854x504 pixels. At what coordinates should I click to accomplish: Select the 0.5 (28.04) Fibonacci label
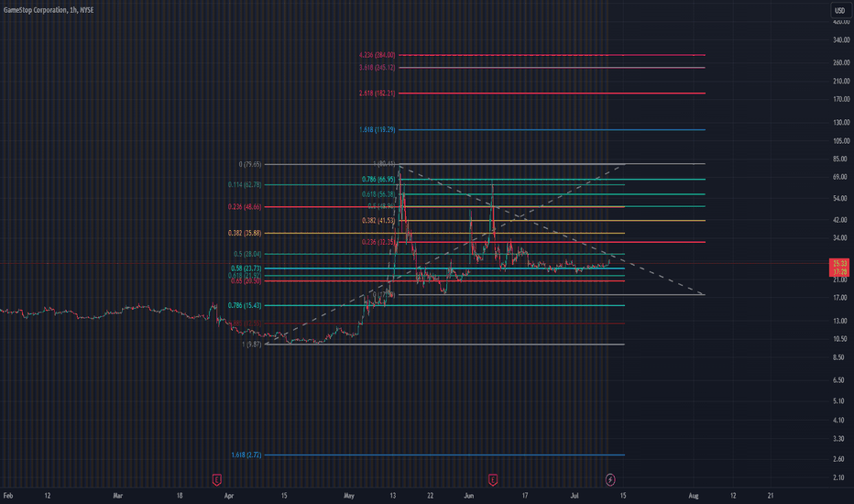pos(247,254)
